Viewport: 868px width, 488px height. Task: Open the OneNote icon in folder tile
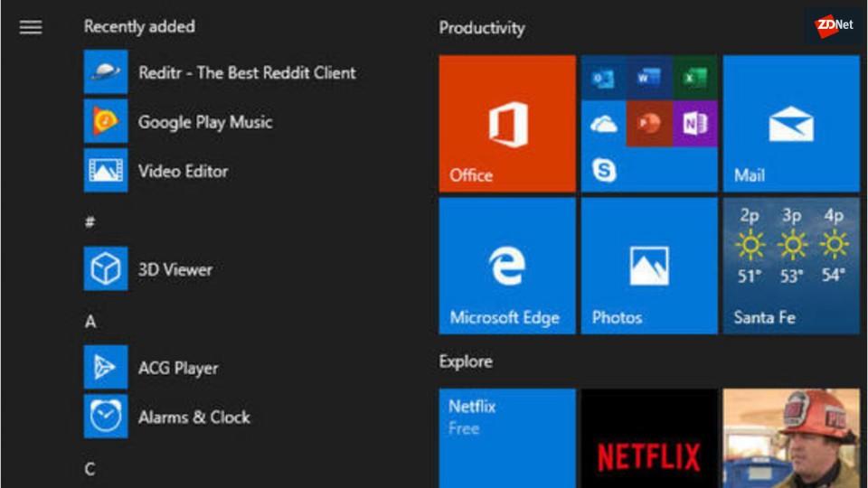(x=694, y=124)
